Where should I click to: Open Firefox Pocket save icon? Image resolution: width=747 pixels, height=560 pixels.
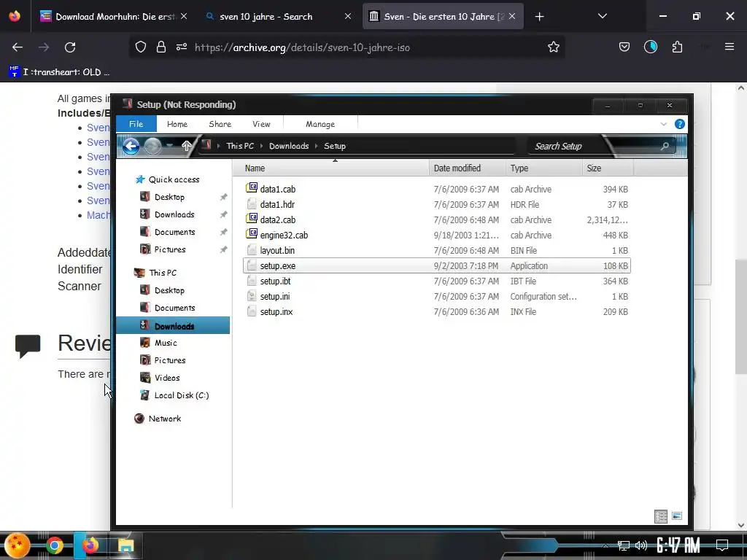624,47
